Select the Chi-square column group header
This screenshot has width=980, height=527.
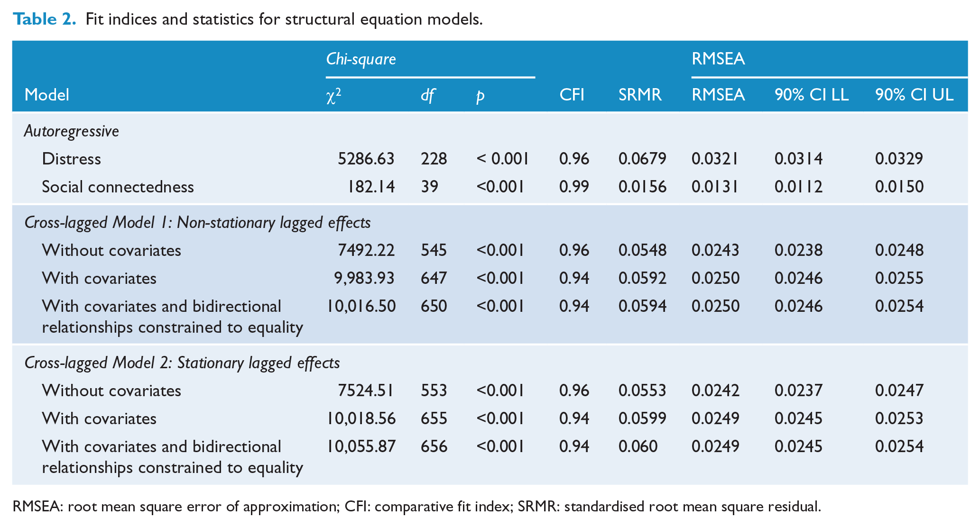click(361, 59)
